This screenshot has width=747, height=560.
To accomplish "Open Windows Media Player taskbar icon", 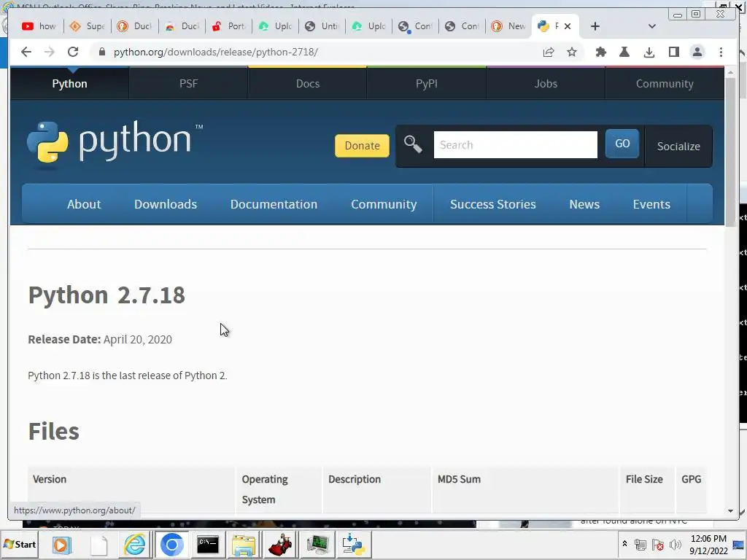I will (61, 544).
